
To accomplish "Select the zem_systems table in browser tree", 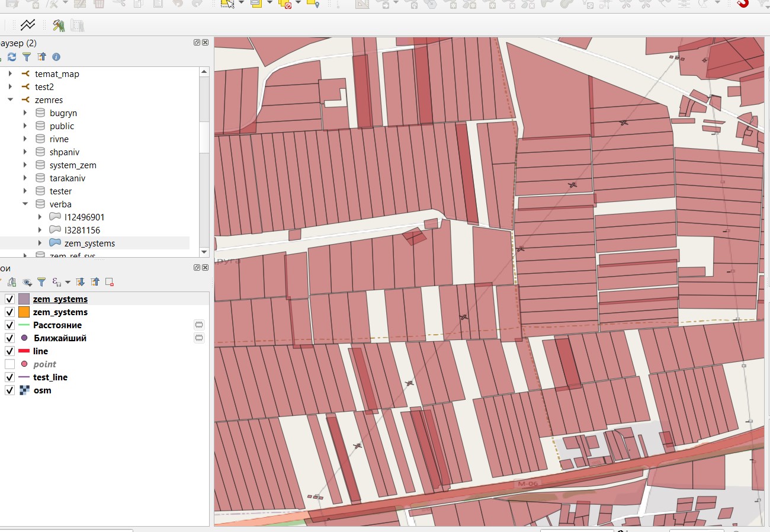I will (89, 243).
